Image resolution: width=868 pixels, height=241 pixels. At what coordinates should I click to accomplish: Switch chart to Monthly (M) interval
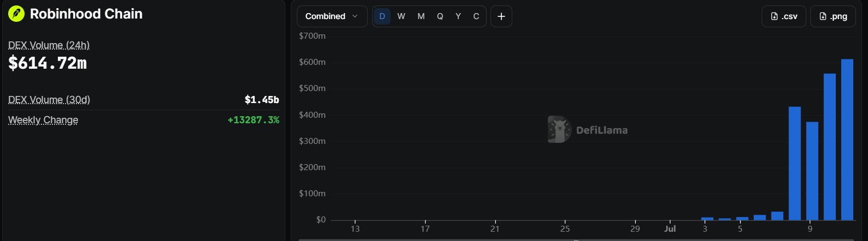click(421, 16)
